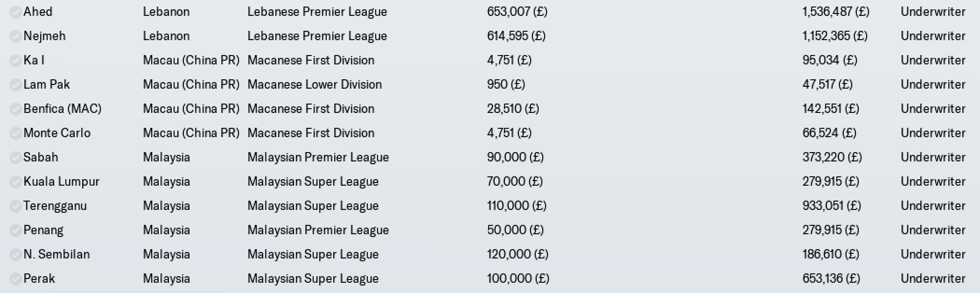The image size is (980, 293).
Task: Click the check icon next to Penang
Action: click(x=15, y=230)
